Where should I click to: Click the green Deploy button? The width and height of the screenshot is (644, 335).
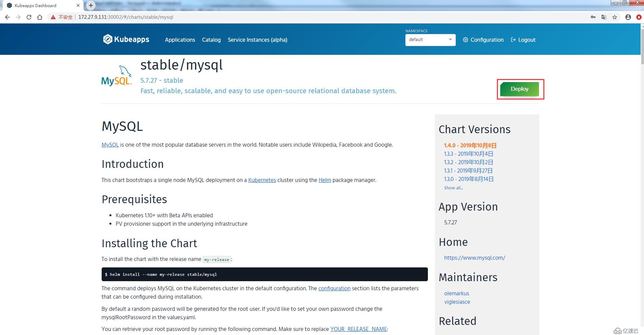[x=519, y=89]
